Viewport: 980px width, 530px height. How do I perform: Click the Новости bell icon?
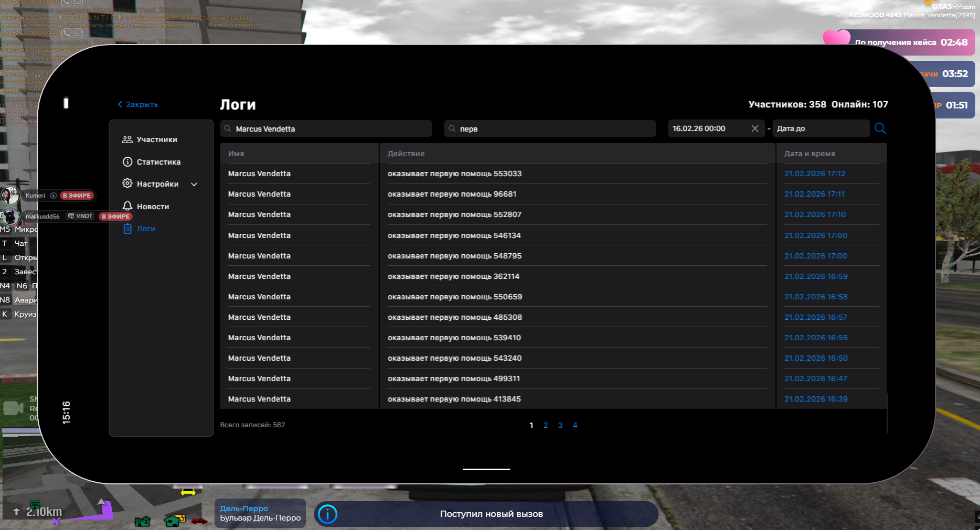coord(127,206)
